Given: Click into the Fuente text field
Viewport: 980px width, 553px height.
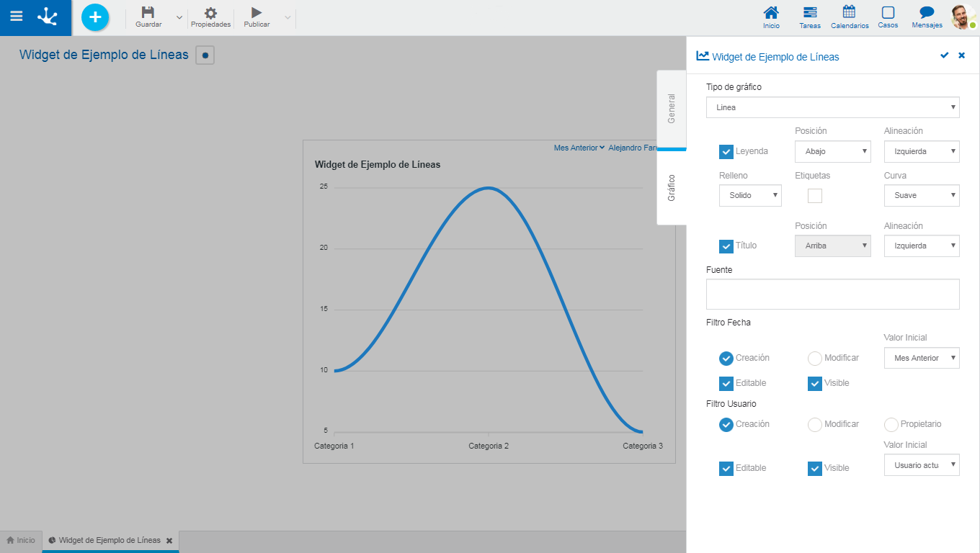Looking at the screenshot, I should 833,295.
